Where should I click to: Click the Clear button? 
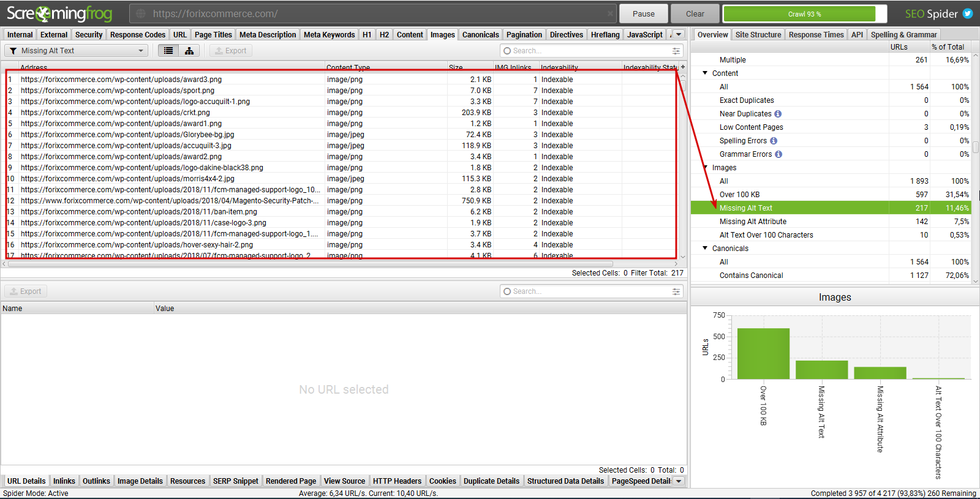click(695, 13)
